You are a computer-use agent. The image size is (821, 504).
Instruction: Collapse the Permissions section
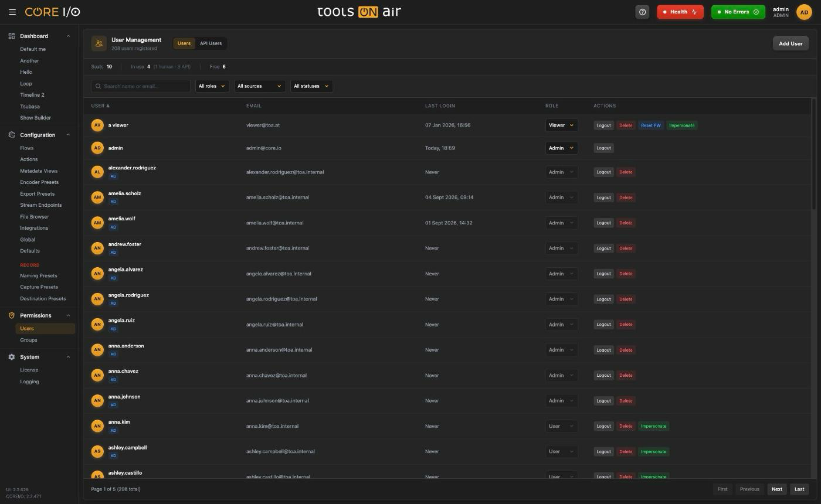(68, 315)
